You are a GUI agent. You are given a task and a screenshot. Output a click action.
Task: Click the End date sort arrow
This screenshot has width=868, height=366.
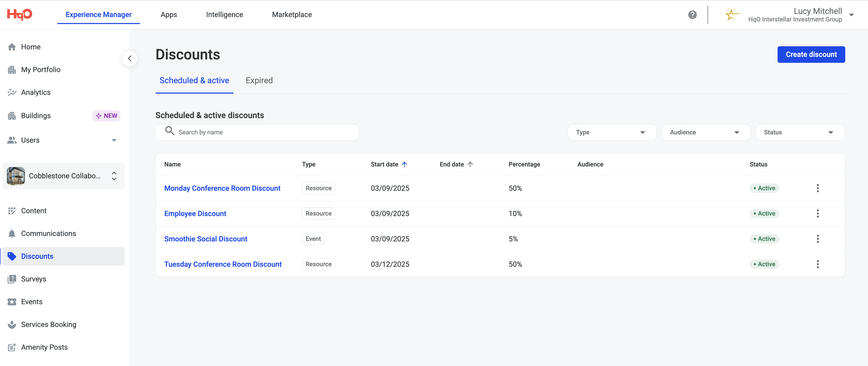click(x=470, y=164)
